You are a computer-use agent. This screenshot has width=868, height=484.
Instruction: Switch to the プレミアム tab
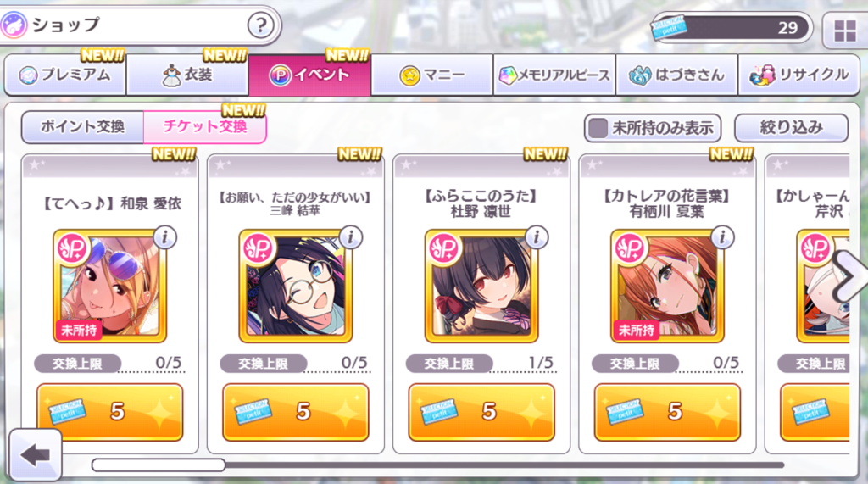65,75
